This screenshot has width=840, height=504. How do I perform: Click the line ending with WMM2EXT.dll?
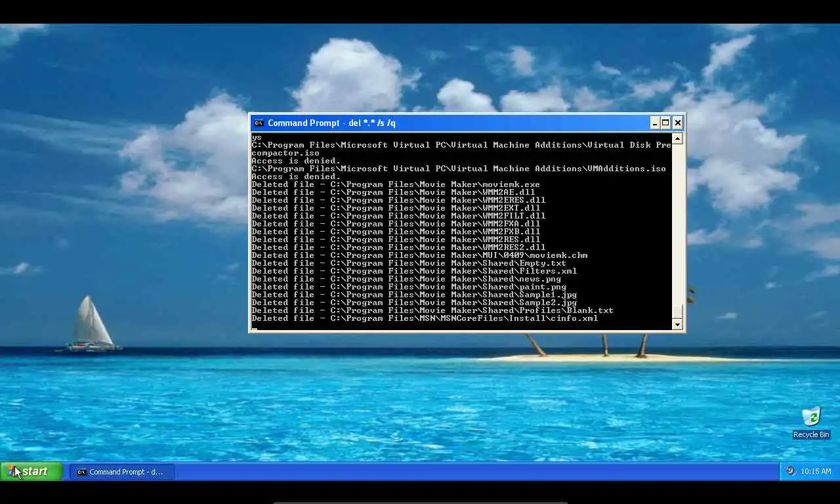pyautogui.click(x=396, y=208)
